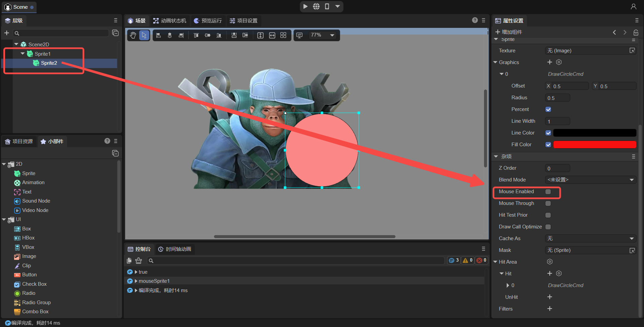Click the scene help question mark icon
This screenshot has height=327, width=644.
[475, 20]
